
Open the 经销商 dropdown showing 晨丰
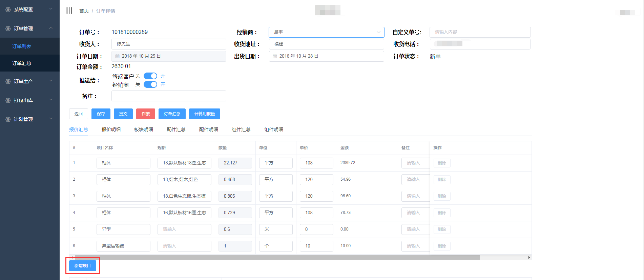326,32
